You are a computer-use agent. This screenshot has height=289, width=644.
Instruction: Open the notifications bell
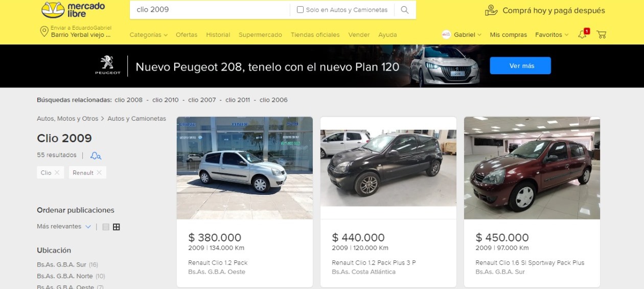click(582, 35)
